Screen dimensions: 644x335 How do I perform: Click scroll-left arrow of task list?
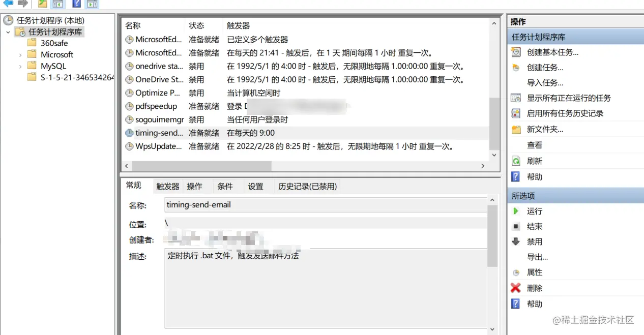coord(127,166)
